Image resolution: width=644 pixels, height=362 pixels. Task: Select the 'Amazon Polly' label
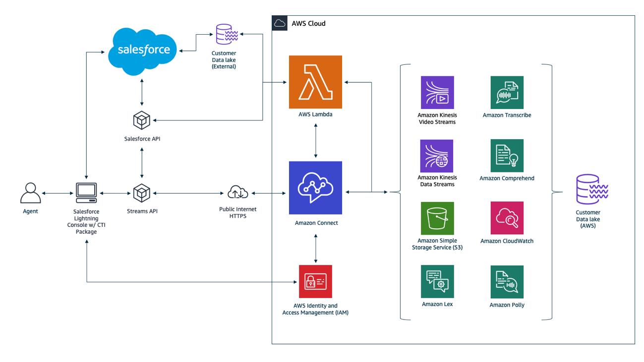click(507, 305)
